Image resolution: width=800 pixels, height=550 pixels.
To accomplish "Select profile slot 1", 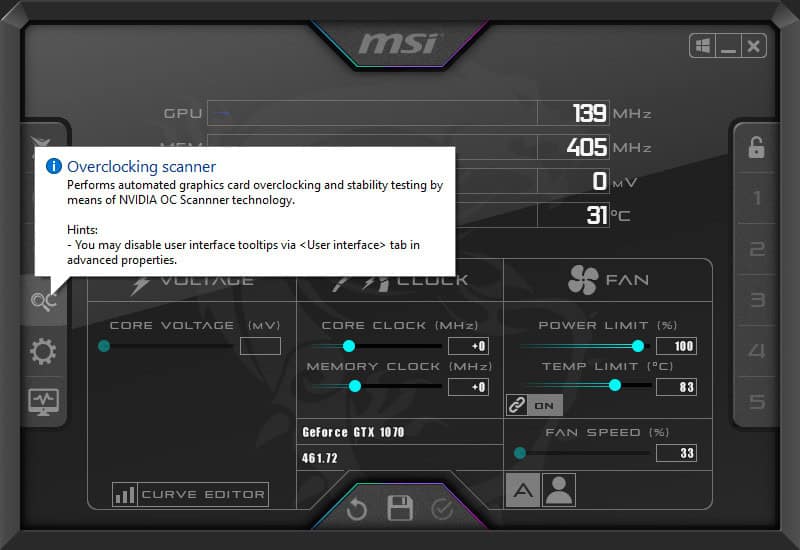I will tap(757, 198).
